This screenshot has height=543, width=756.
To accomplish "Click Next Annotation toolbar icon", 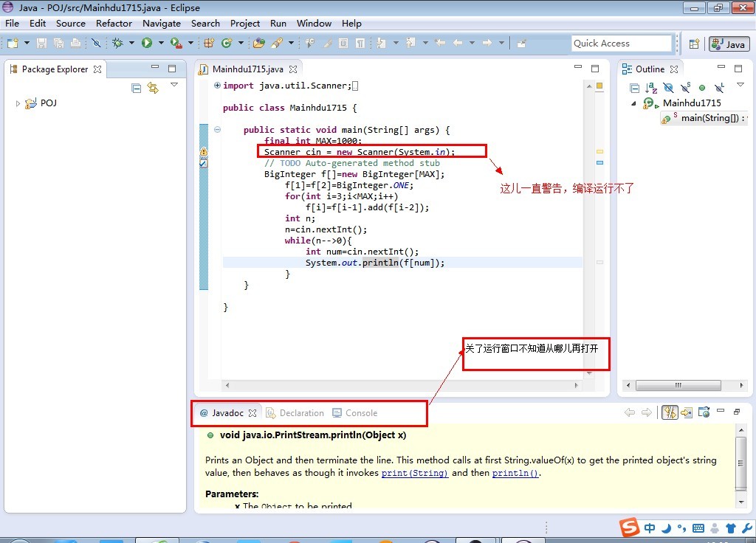I will coord(382,44).
